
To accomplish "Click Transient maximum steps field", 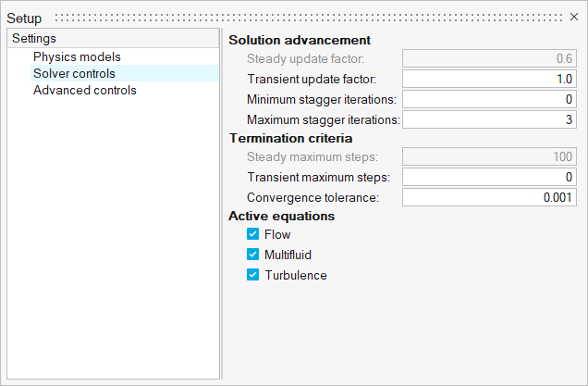I will (x=490, y=177).
